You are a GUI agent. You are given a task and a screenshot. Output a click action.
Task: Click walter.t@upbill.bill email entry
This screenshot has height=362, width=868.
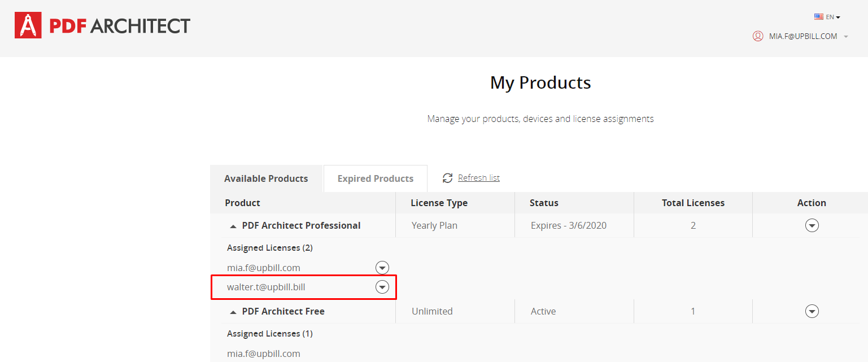[x=266, y=287]
